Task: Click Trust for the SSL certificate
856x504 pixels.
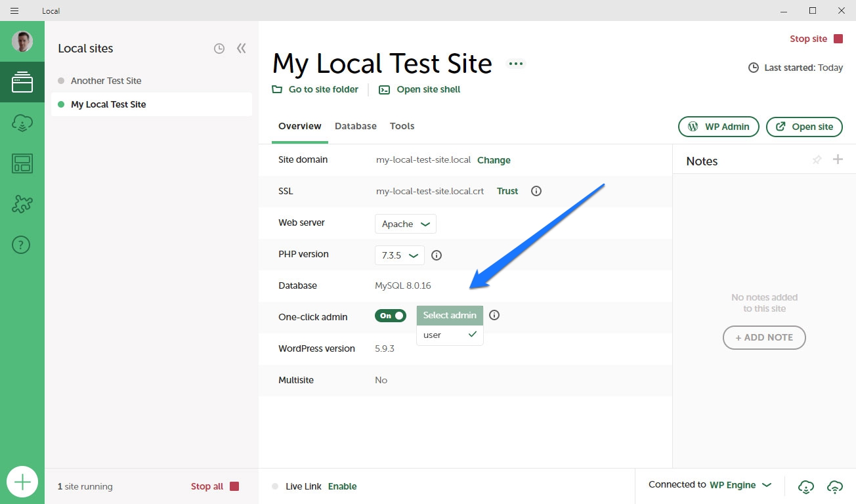Action: tap(507, 191)
